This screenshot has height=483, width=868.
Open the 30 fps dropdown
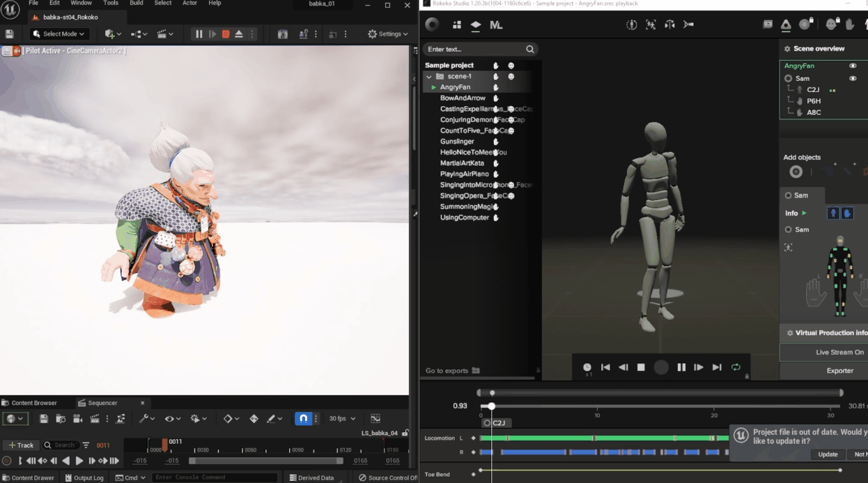click(342, 419)
